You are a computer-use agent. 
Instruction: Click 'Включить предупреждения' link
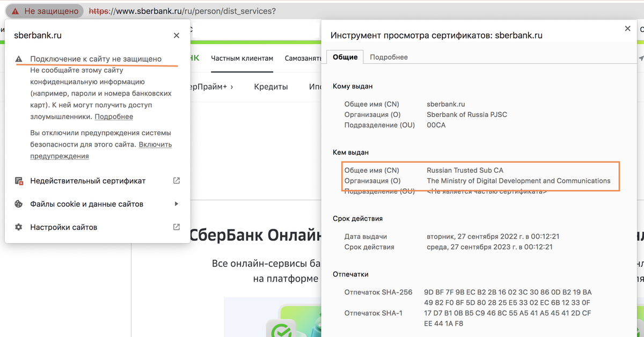click(x=101, y=150)
